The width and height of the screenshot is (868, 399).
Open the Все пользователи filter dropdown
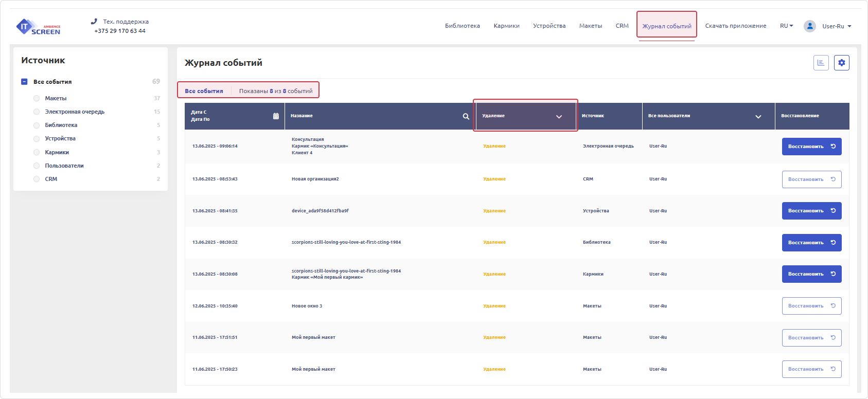(758, 116)
